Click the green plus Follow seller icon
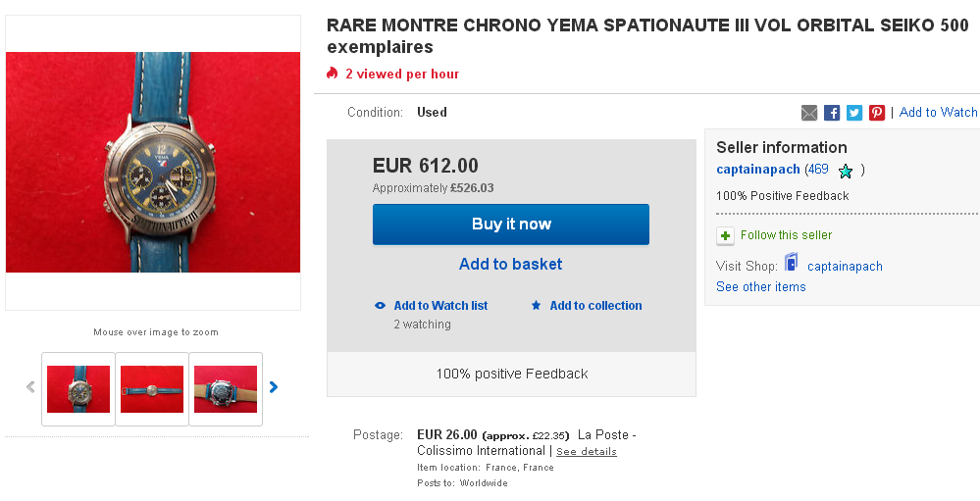 coord(725,235)
